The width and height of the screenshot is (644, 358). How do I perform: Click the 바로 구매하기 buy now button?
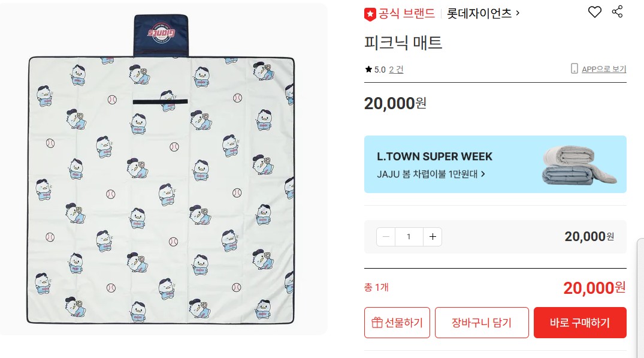(580, 323)
